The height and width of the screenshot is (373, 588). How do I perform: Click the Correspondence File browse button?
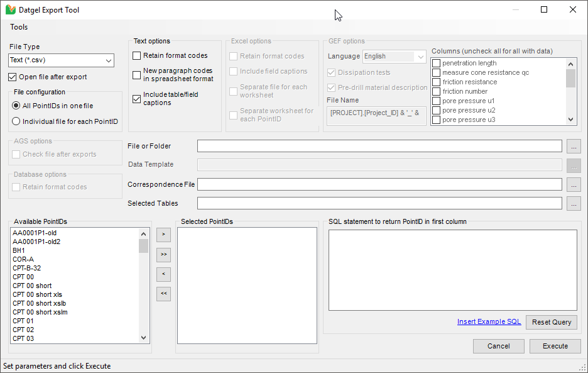pyautogui.click(x=573, y=184)
